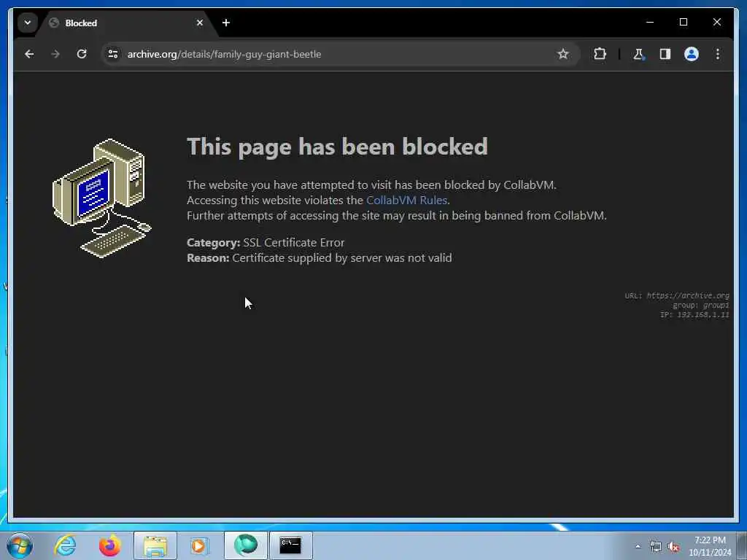The width and height of the screenshot is (747, 560).
Task: Reload the blocked page
Action: coord(82,54)
